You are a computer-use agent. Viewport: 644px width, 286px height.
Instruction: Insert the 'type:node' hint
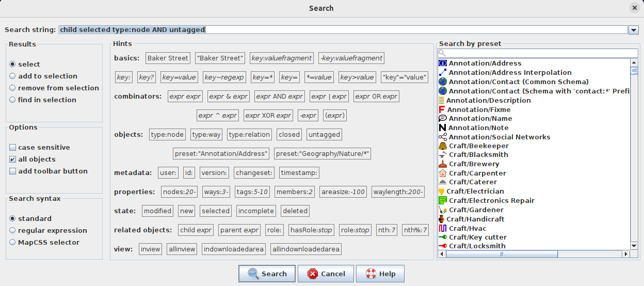click(167, 134)
